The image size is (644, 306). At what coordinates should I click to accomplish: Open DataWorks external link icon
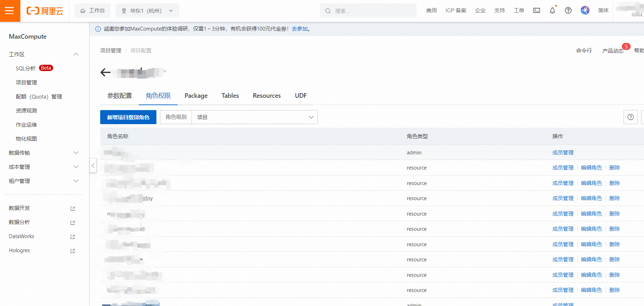[x=73, y=237]
